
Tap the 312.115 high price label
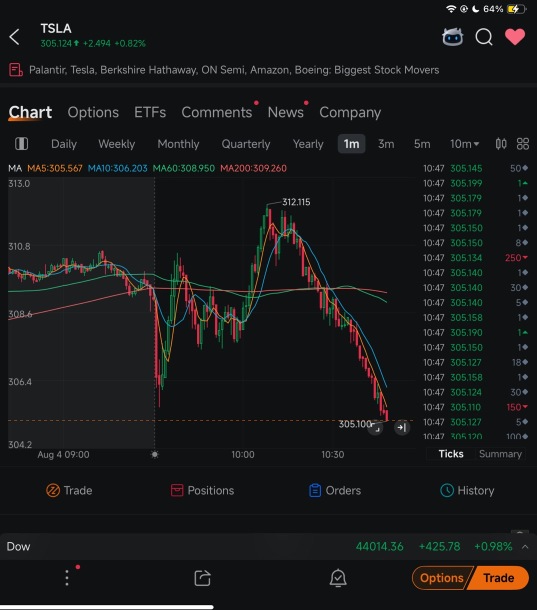[x=296, y=202]
